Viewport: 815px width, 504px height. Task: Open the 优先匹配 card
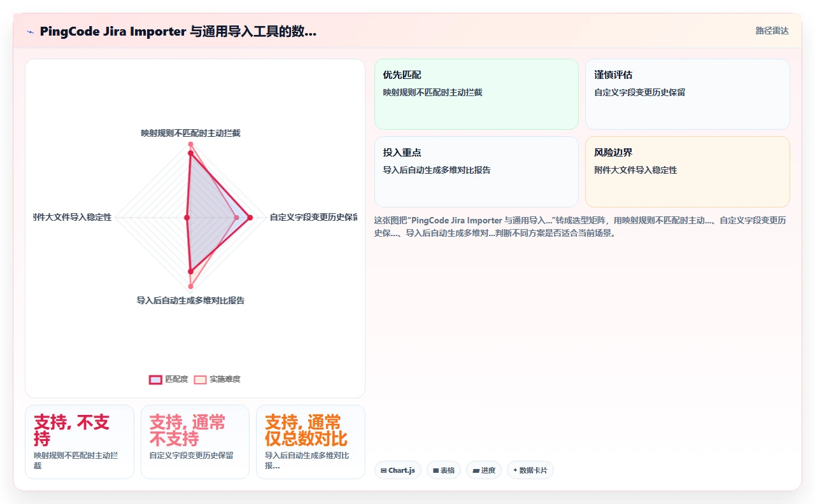click(x=476, y=94)
